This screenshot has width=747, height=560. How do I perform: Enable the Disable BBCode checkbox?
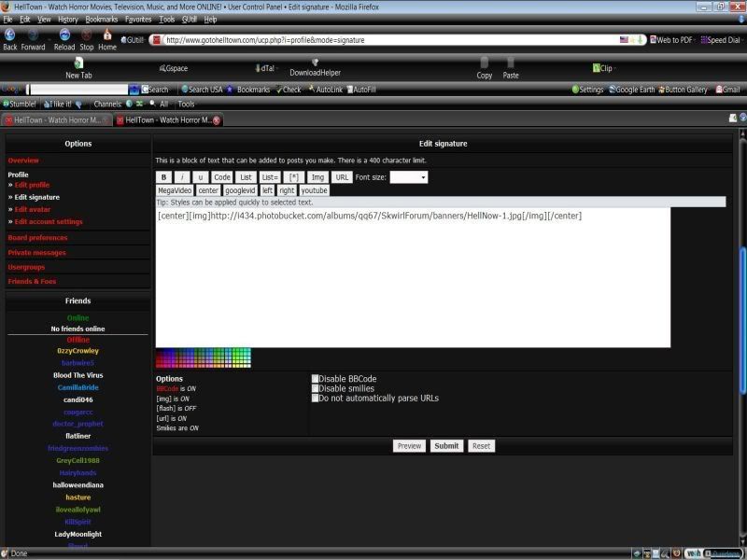pos(315,379)
